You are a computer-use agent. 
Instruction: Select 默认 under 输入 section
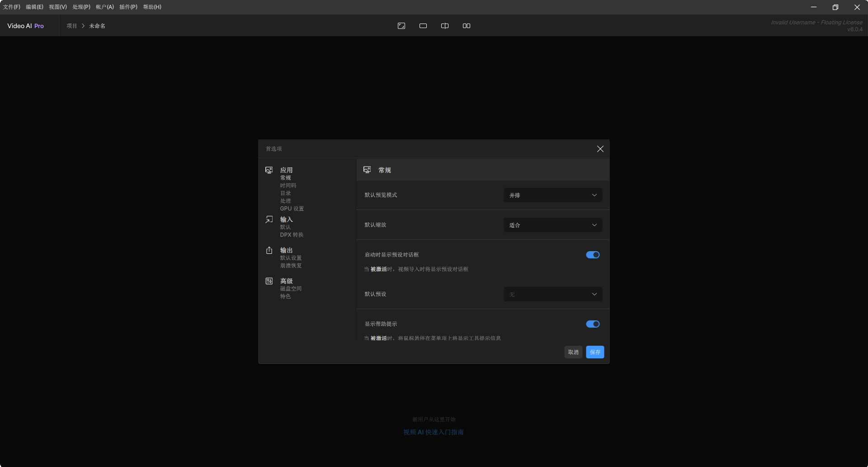pos(285,227)
